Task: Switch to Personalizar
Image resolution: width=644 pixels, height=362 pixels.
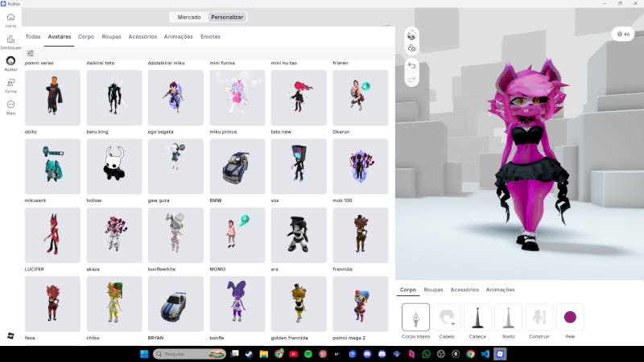Action: [x=227, y=17]
